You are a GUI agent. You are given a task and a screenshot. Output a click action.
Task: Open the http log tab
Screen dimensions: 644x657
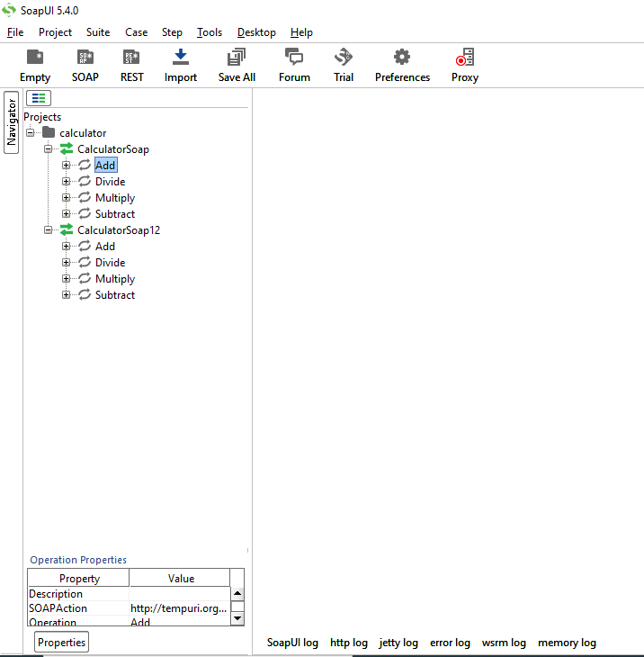(349, 643)
